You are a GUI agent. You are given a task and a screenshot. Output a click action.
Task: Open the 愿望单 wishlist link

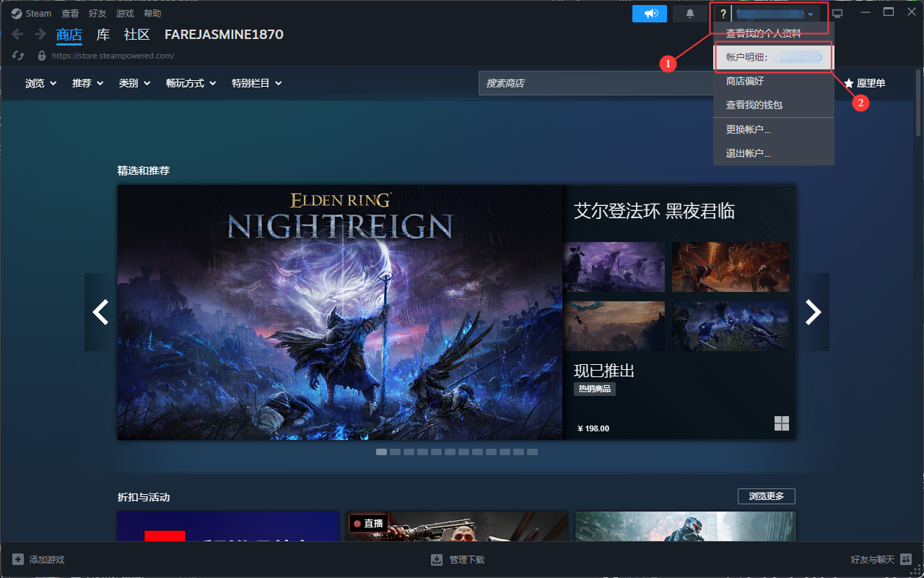pos(864,83)
